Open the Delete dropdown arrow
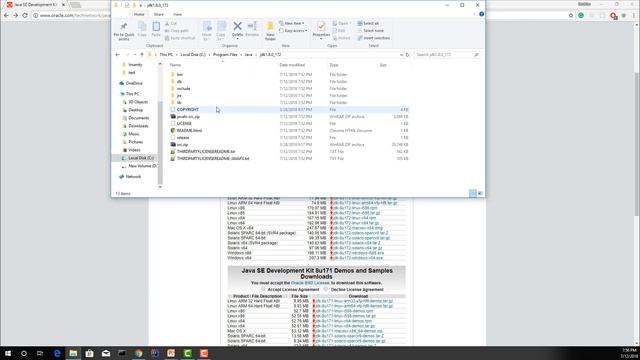 point(237,39)
